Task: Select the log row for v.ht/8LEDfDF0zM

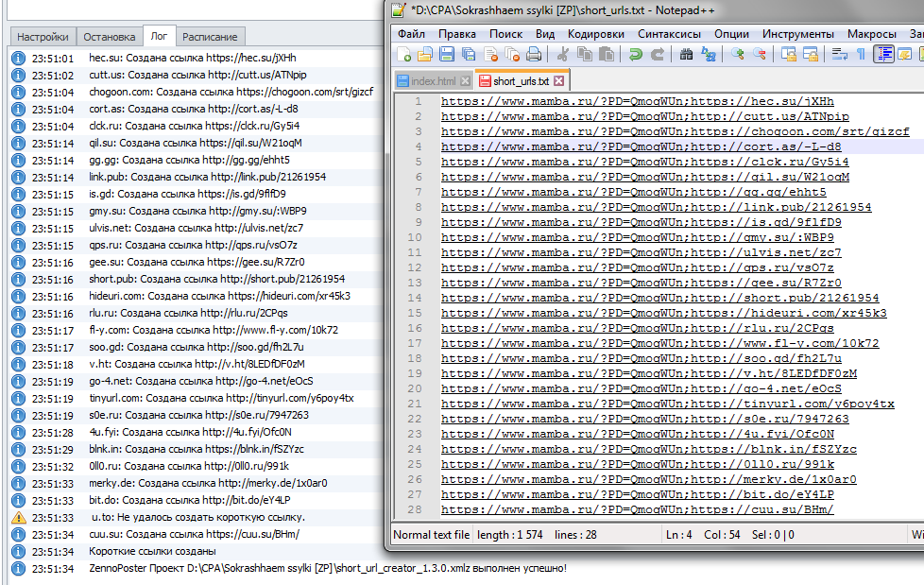Action: 197,365
